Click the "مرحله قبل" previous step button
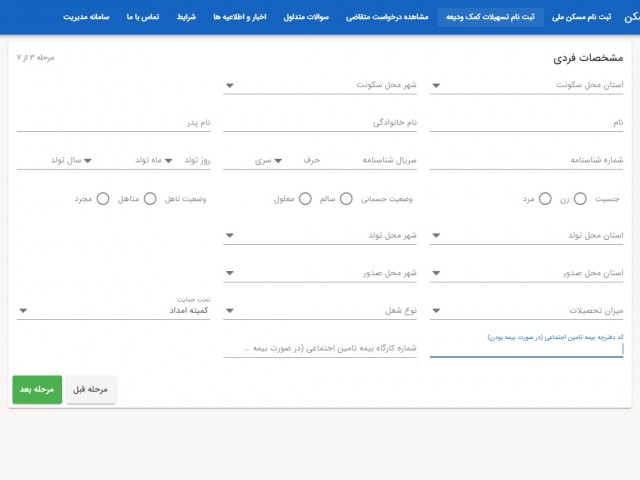 91,389
